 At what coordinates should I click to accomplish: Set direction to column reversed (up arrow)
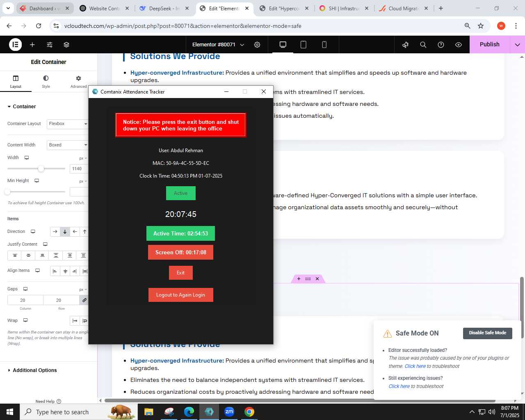84,232
